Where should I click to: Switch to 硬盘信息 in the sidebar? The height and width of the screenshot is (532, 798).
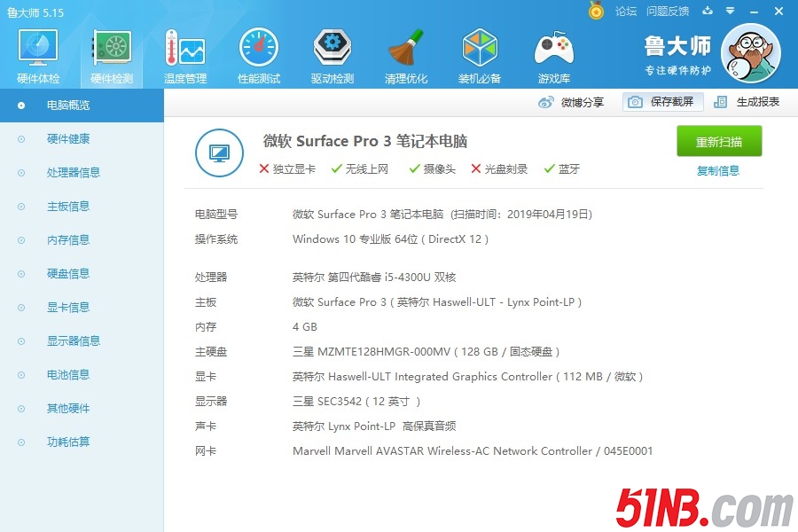pyautogui.click(x=67, y=274)
